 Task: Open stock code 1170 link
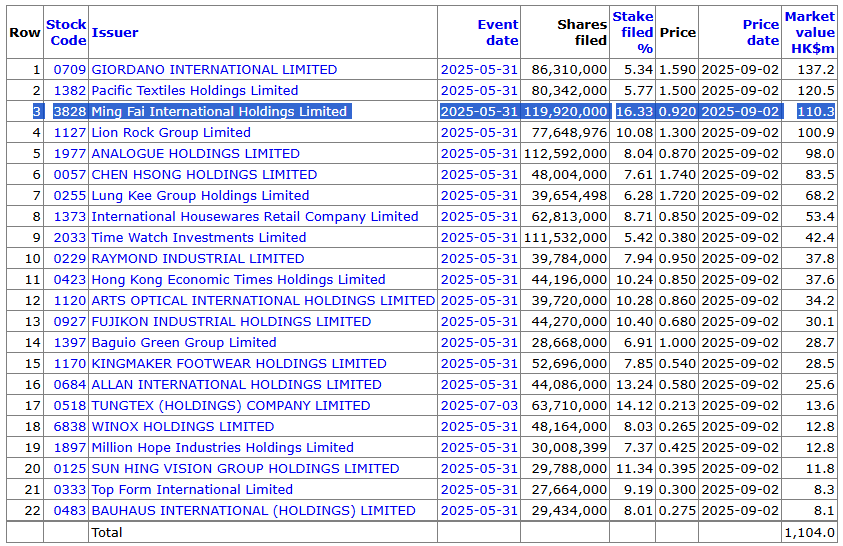pos(70,363)
